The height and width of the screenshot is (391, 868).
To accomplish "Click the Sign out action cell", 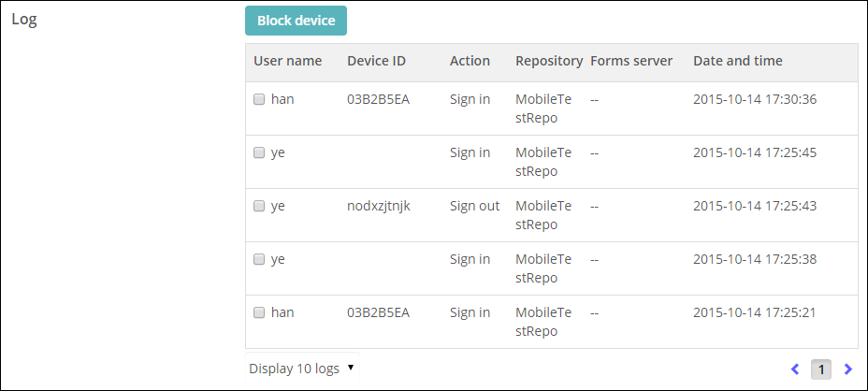I will [474, 206].
